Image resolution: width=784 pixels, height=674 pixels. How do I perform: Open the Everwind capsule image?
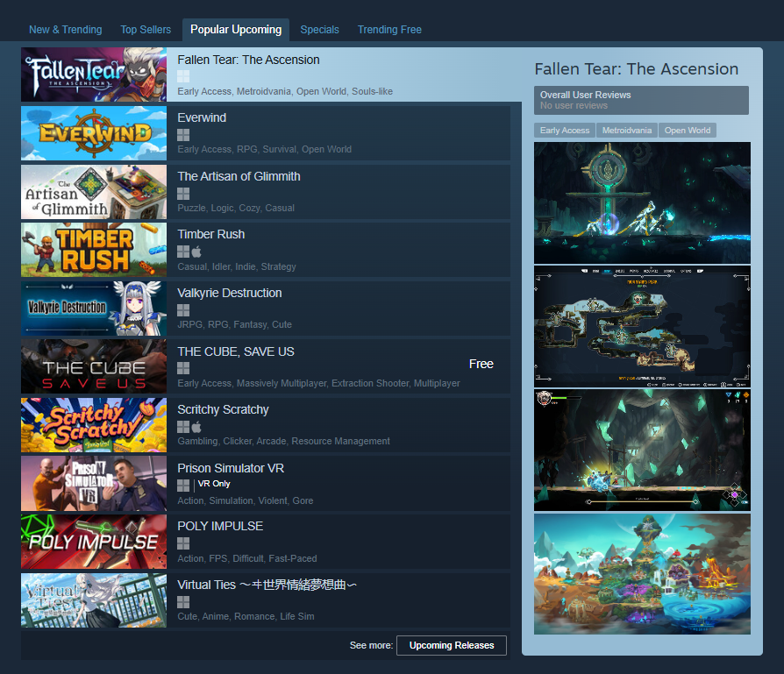click(x=94, y=133)
